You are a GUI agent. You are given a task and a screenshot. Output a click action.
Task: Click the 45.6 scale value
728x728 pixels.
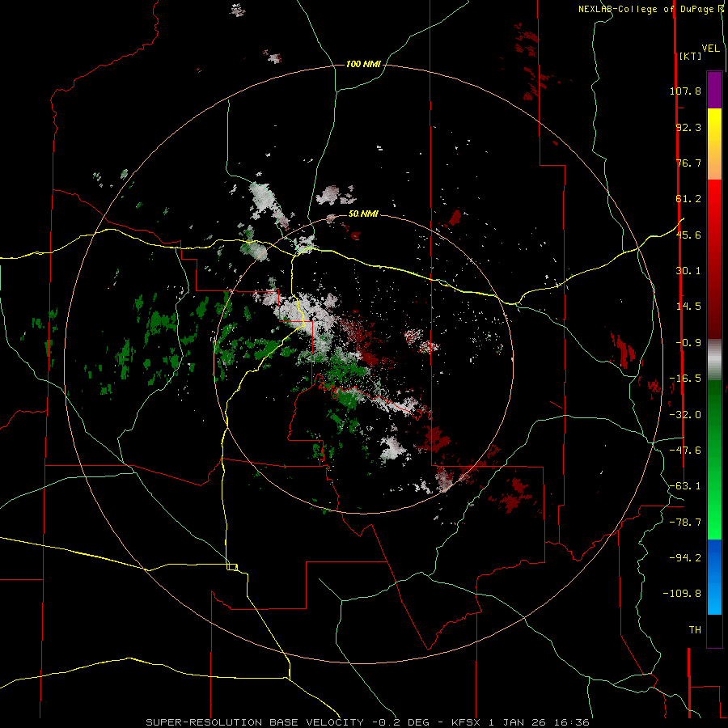[688, 235]
